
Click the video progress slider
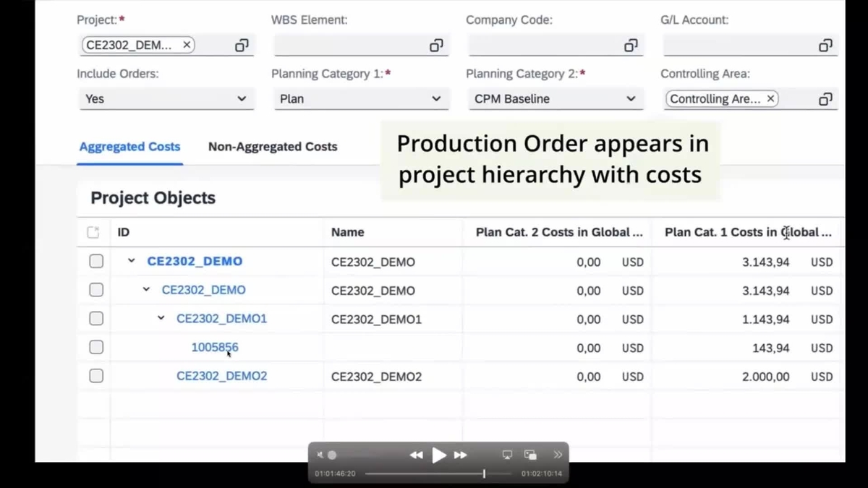tap(484, 474)
